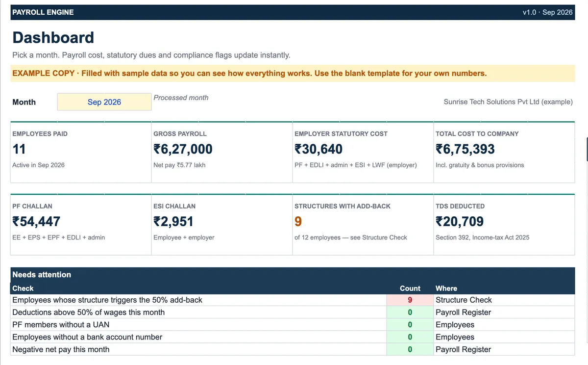The image size is (588, 365).
Task: Select row Deductions above 50% of wages
Action: [x=293, y=313]
